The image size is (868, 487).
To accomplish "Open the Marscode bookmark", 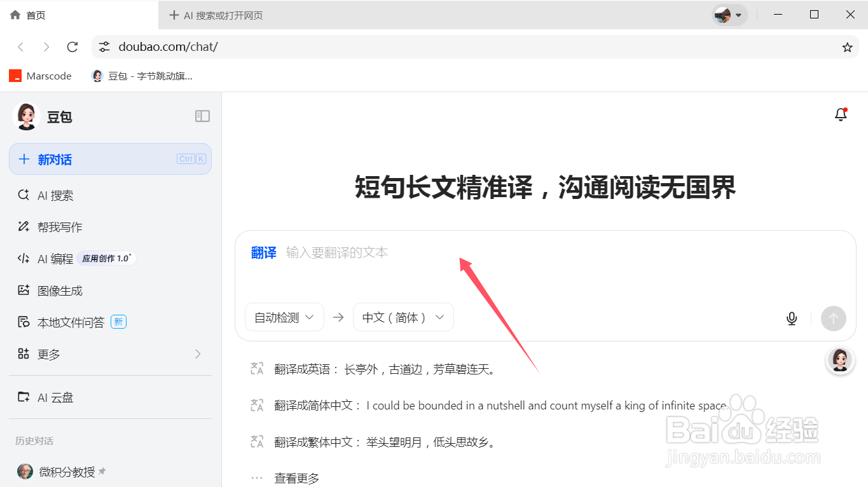I will [x=40, y=76].
